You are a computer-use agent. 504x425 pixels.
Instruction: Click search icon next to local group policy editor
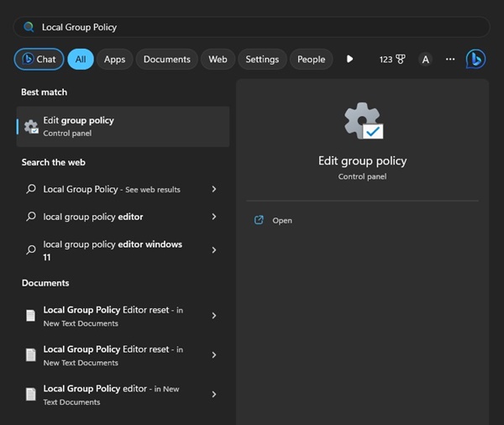(31, 217)
